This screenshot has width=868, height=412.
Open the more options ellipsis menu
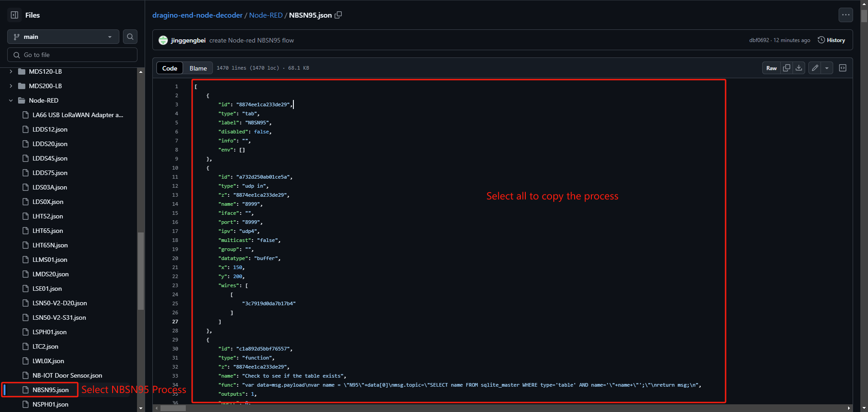pos(846,15)
